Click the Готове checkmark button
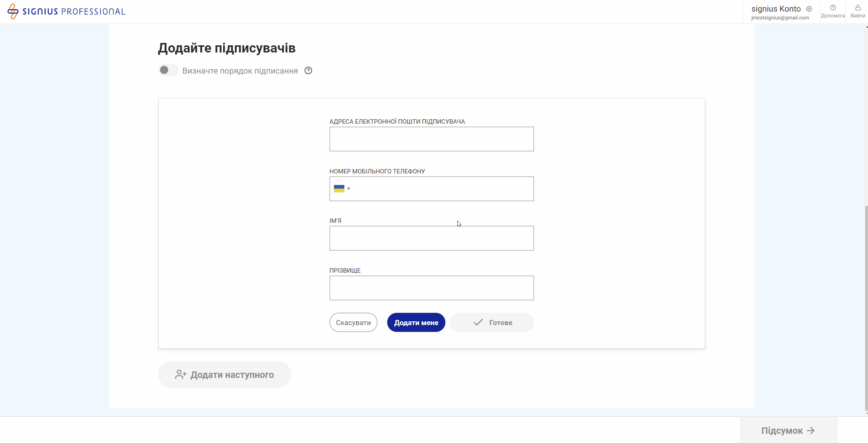 click(x=491, y=322)
